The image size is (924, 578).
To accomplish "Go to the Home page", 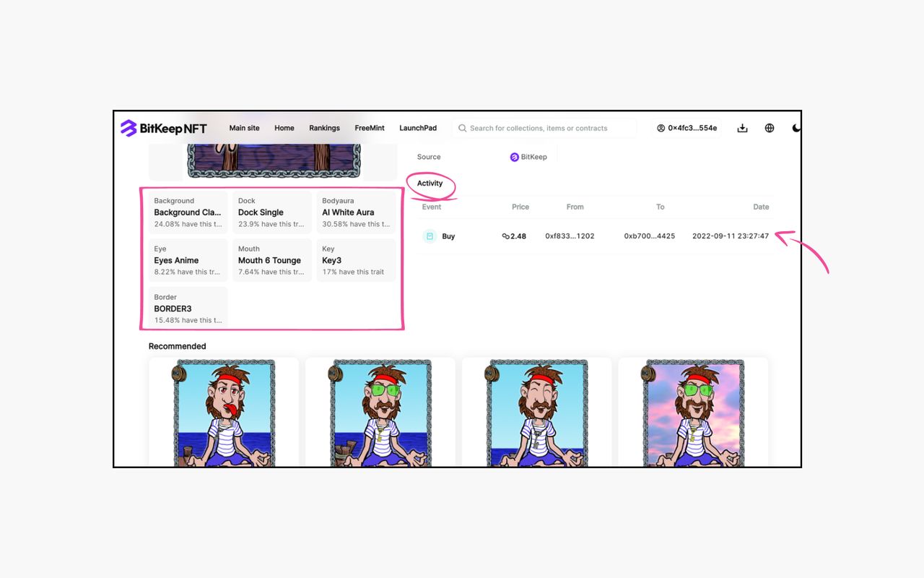I will click(x=284, y=128).
